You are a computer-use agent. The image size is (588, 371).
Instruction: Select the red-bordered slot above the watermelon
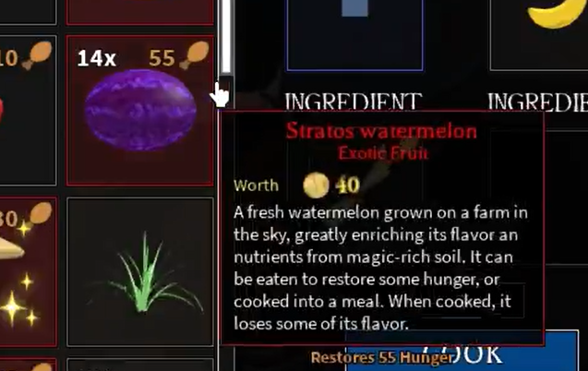pos(140,12)
